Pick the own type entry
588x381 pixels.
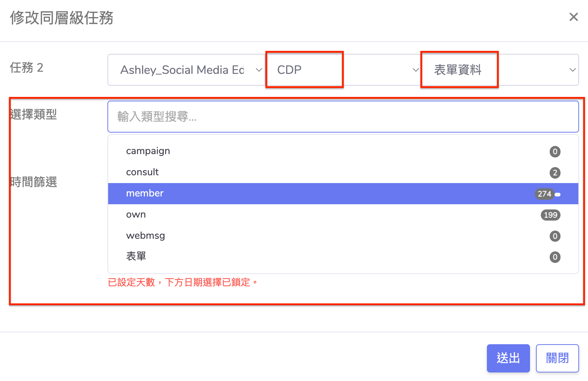(x=136, y=215)
